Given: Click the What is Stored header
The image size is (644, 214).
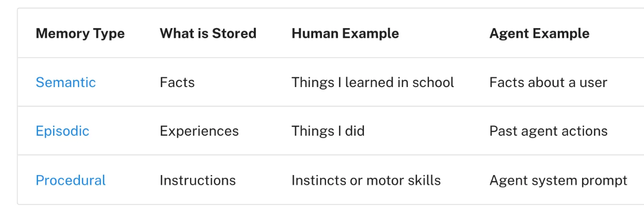Looking at the screenshot, I should pyautogui.click(x=208, y=34).
